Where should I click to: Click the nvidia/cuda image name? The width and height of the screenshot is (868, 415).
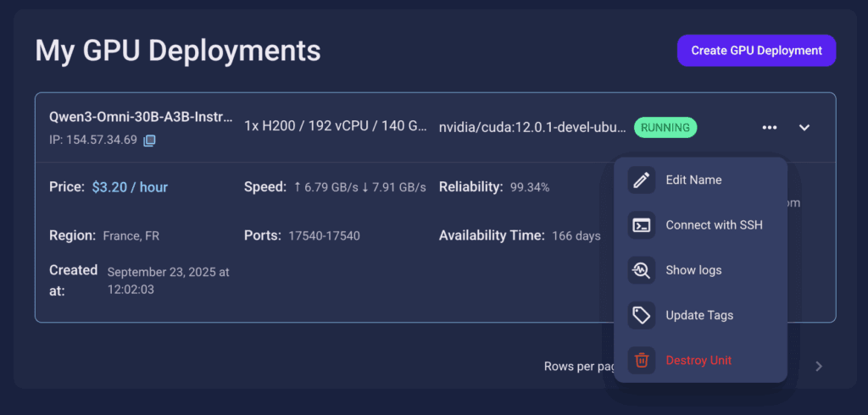point(532,128)
